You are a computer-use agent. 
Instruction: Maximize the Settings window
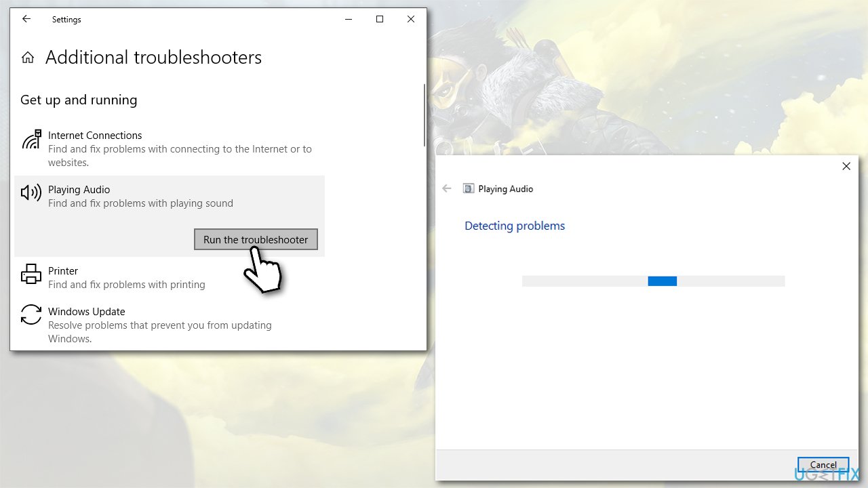pyautogui.click(x=380, y=19)
